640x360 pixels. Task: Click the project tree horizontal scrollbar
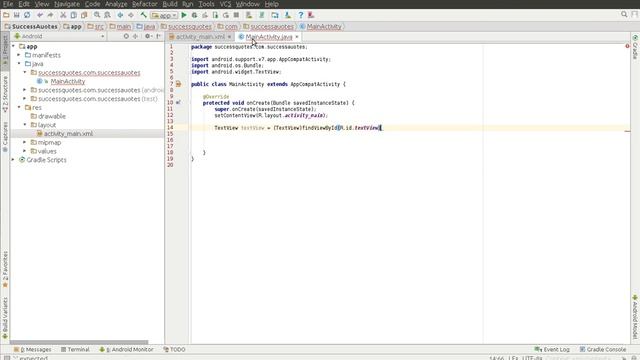click(x=79, y=342)
